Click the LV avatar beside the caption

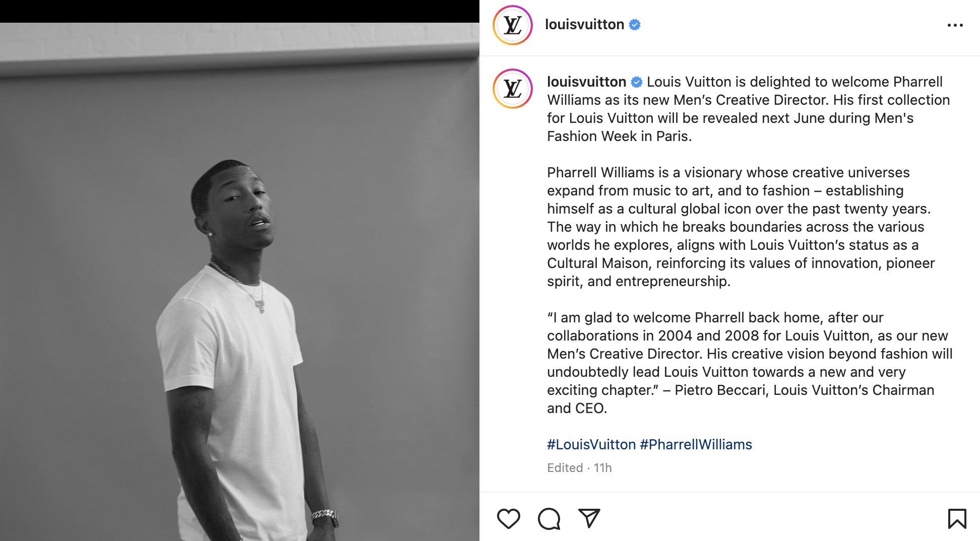tap(513, 89)
